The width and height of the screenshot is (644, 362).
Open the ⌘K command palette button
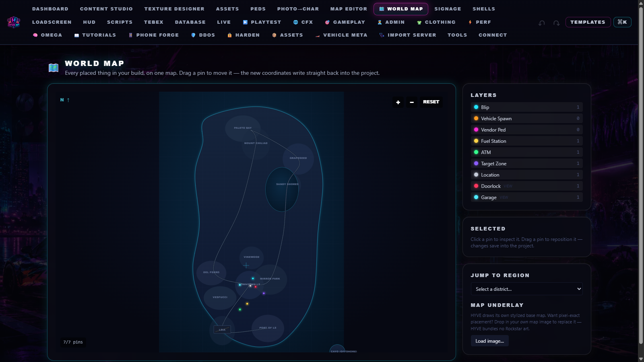(622, 22)
